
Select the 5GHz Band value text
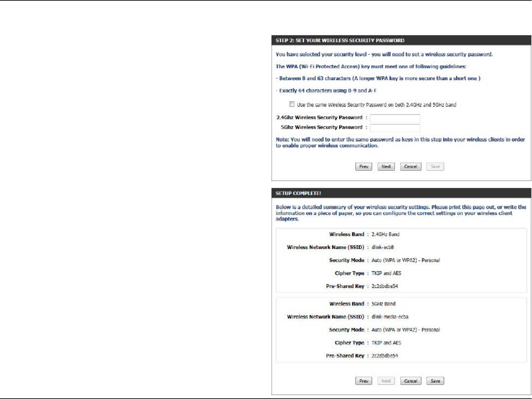coord(383,304)
